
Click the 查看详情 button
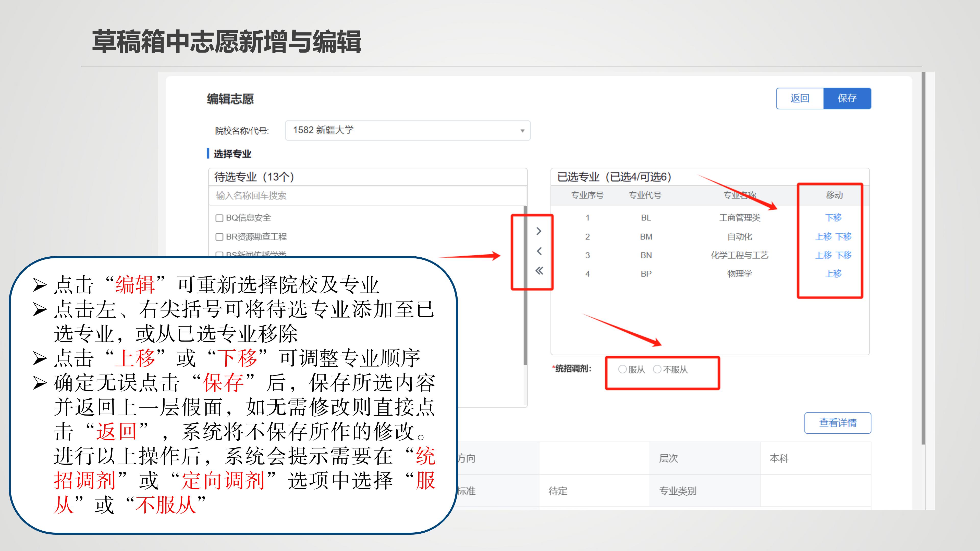pos(838,423)
